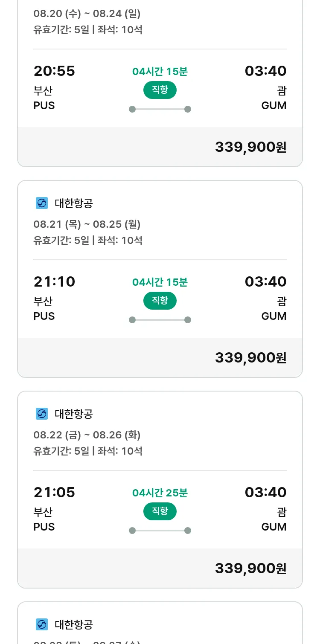The width and height of the screenshot is (320, 644).
Task: Click Korean Air logo in 08.21 flight card
Action: click(x=42, y=203)
